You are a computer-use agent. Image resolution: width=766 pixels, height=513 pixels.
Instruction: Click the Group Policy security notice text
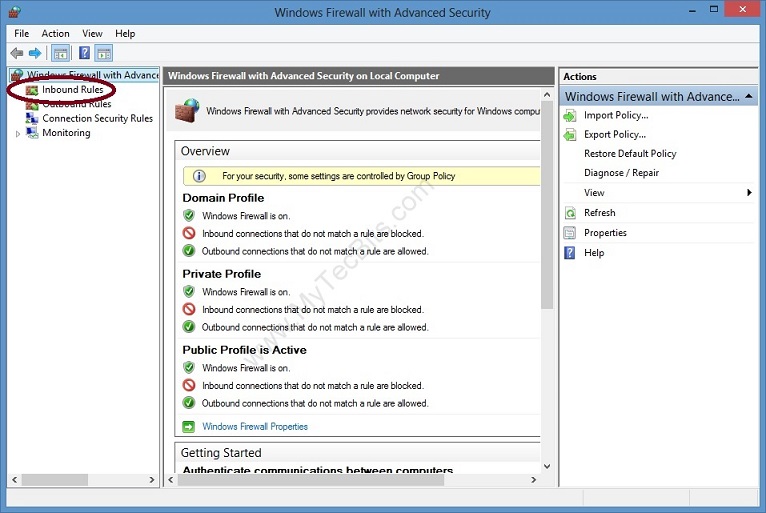tap(339, 176)
